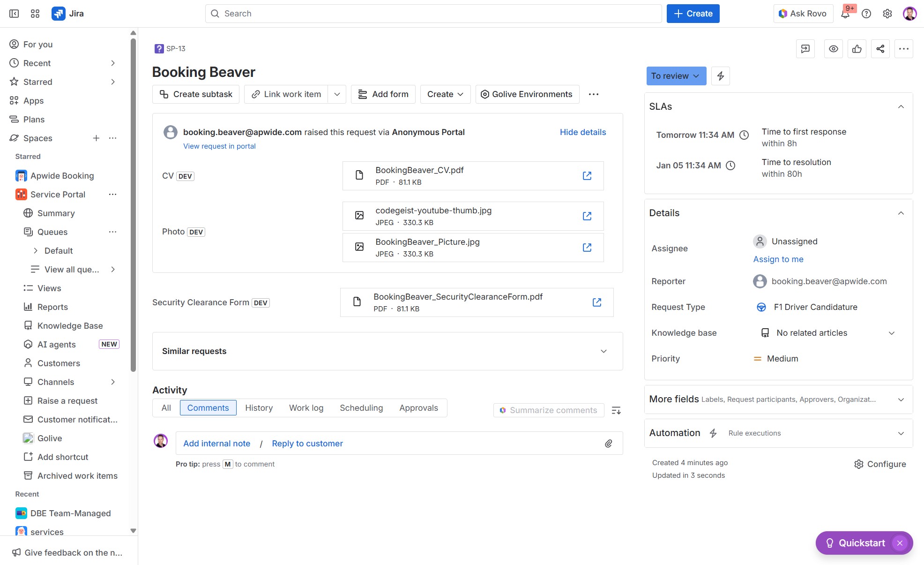Click the thumbs-up vote icon
Screen dimensions: 924x565
click(x=857, y=49)
